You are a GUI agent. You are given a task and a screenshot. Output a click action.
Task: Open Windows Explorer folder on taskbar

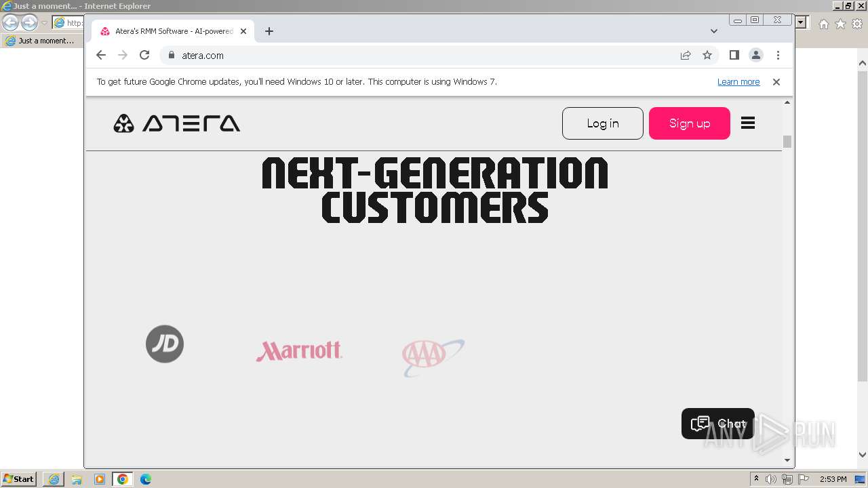[x=77, y=479]
